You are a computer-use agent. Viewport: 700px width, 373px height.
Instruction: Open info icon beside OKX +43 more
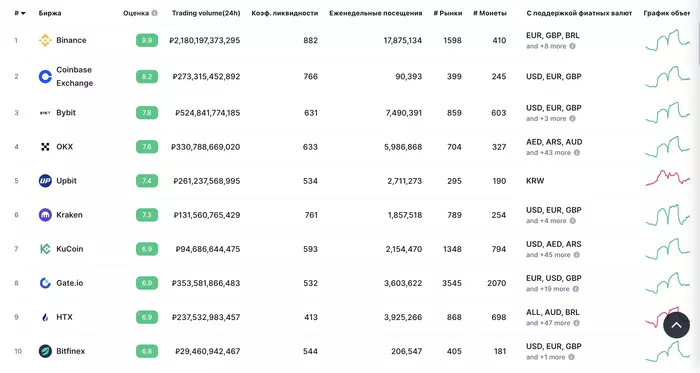click(577, 153)
